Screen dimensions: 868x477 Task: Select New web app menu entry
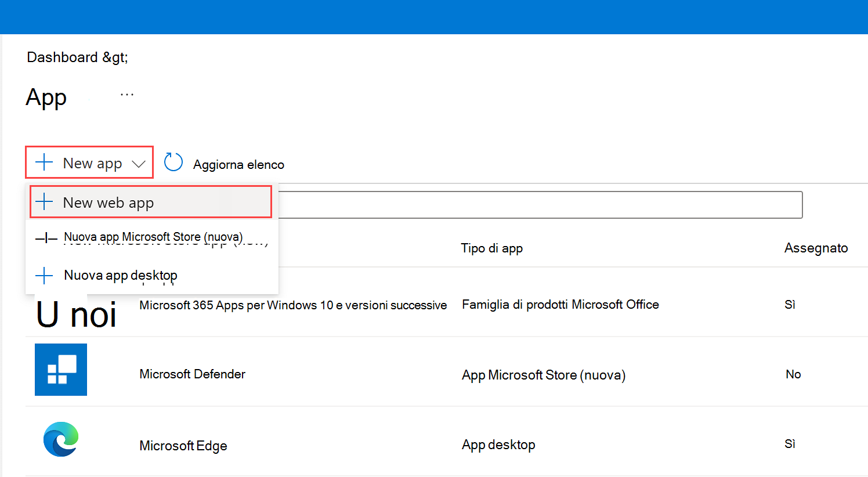pyautogui.click(x=151, y=202)
